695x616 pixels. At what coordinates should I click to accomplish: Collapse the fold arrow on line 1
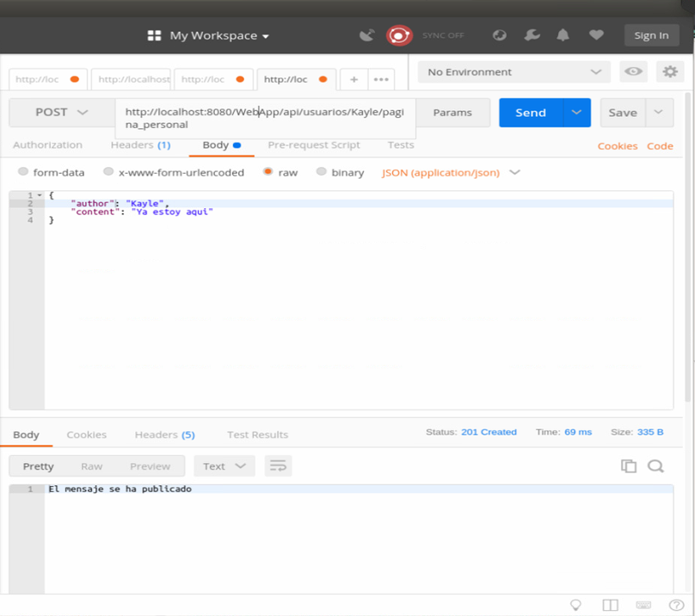coord(40,195)
